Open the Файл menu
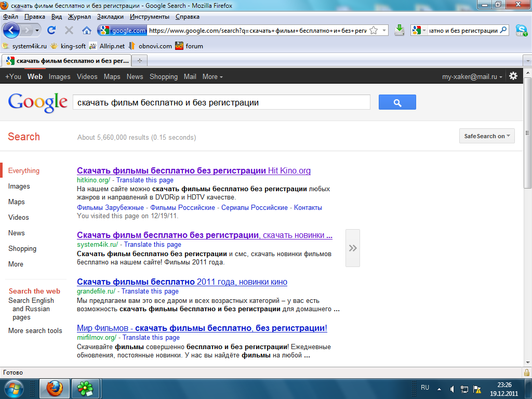Image resolution: width=532 pixels, height=399 pixels. [x=10, y=17]
